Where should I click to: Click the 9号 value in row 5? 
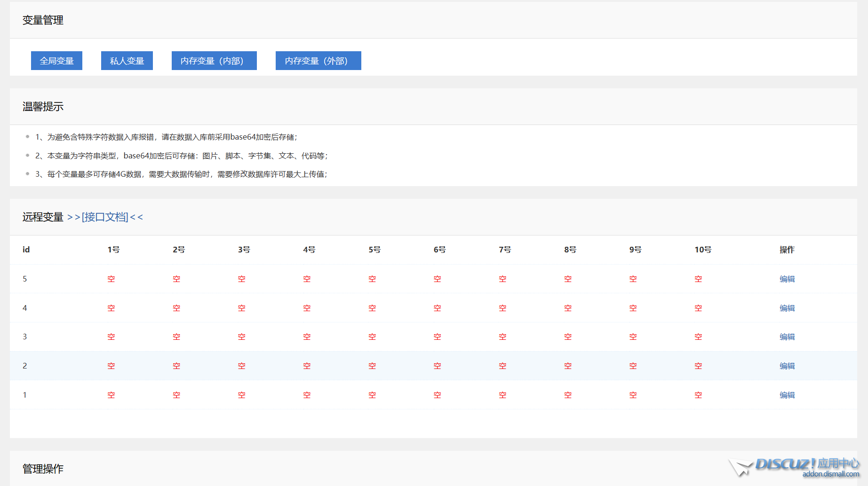pos(633,279)
